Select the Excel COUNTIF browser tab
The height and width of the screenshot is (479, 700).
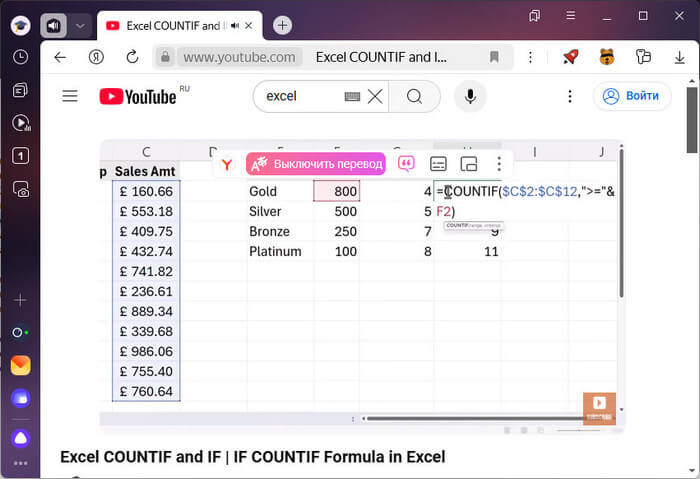[x=180, y=25]
